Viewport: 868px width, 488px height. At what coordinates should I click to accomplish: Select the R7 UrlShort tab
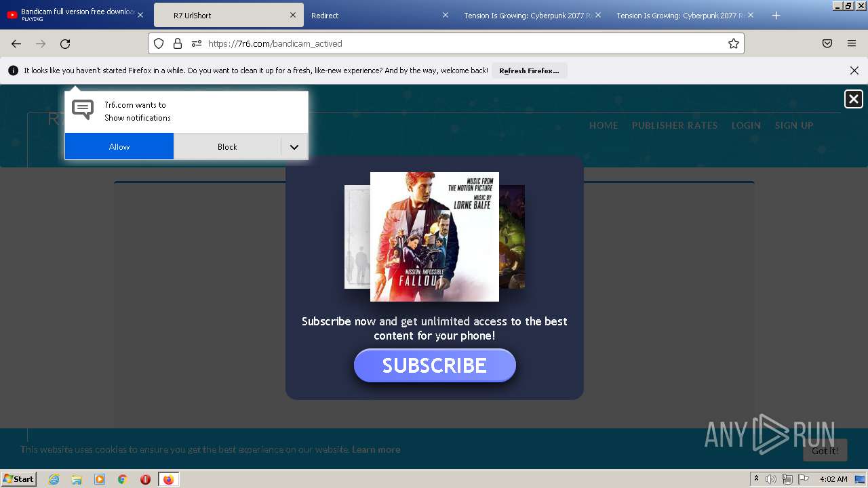228,15
